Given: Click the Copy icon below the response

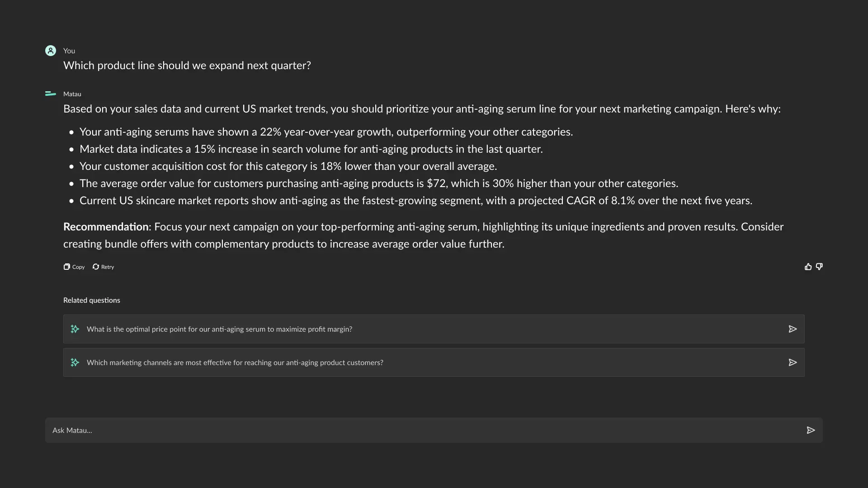Looking at the screenshot, I should [x=67, y=267].
